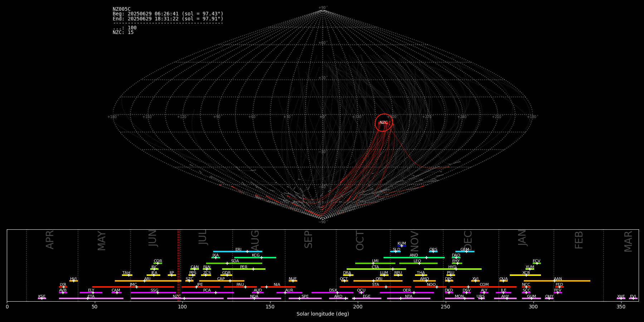Click the HVI shower label
The height and width of the screenshot is (322, 644).
[73, 279]
